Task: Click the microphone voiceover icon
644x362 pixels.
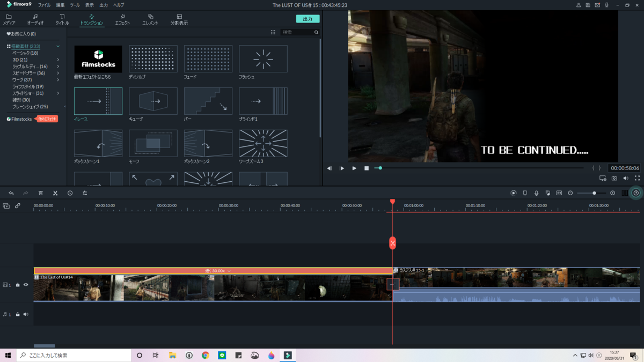Action: click(x=536, y=193)
